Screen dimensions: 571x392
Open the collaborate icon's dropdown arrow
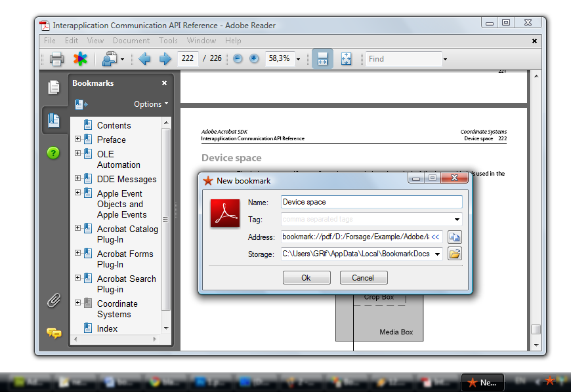[122, 59]
